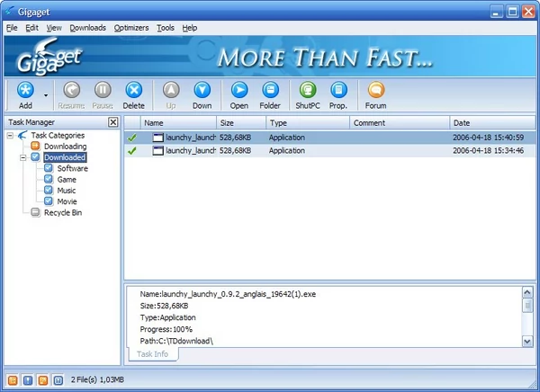Select the Downloaded category

point(65,157)
